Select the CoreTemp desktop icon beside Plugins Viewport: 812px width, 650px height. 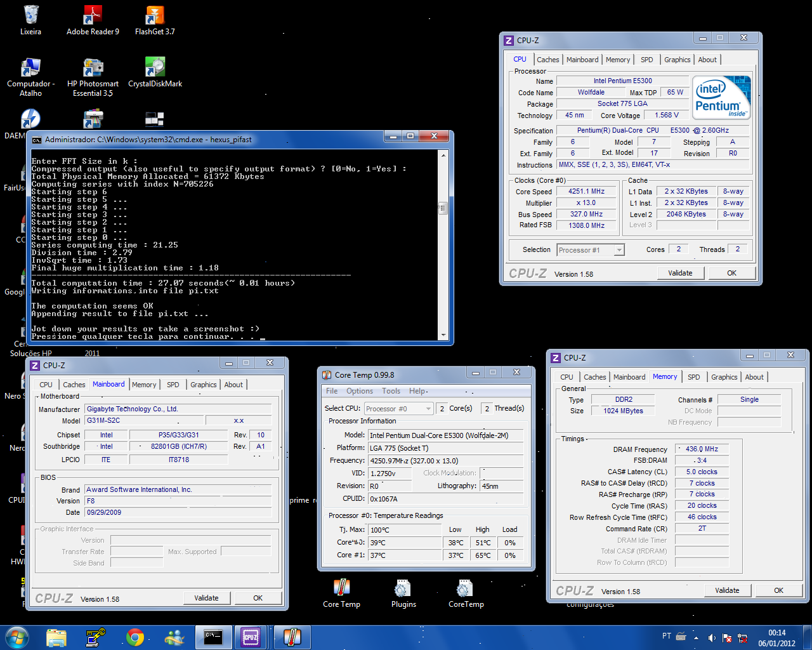466,593
